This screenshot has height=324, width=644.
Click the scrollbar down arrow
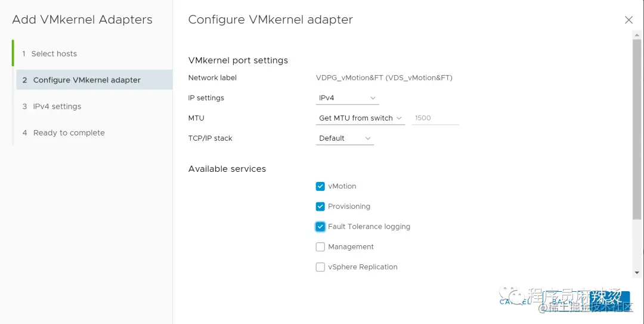[637, 273]
